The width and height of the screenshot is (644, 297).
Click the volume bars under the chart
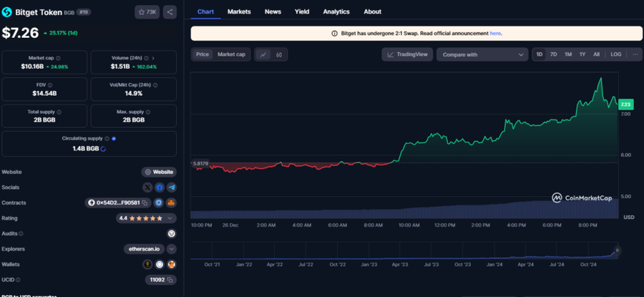point(404,210)
